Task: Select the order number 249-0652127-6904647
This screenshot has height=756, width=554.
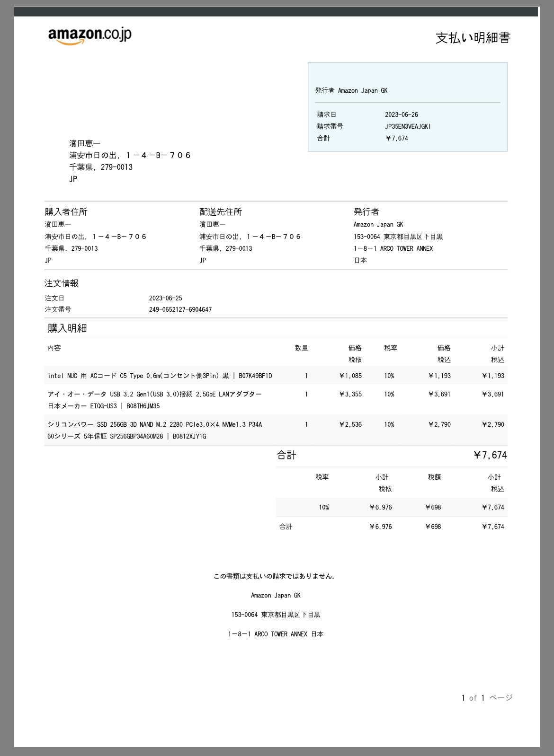Action: [x=180, y=309]
